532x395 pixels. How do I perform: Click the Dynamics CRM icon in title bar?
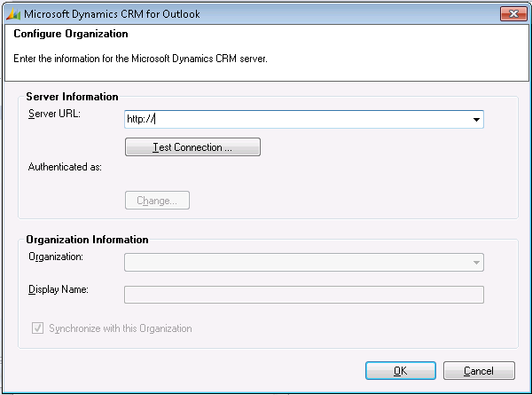12,14
